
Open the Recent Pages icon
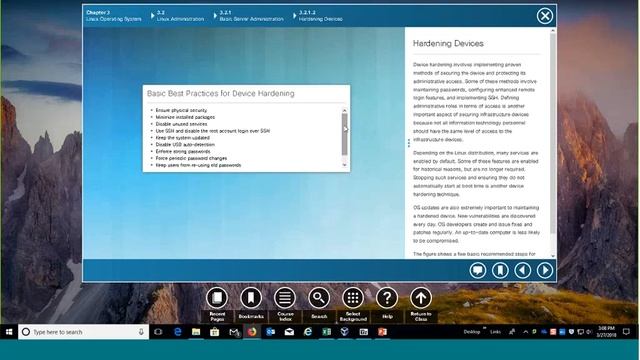click(217, 298)
